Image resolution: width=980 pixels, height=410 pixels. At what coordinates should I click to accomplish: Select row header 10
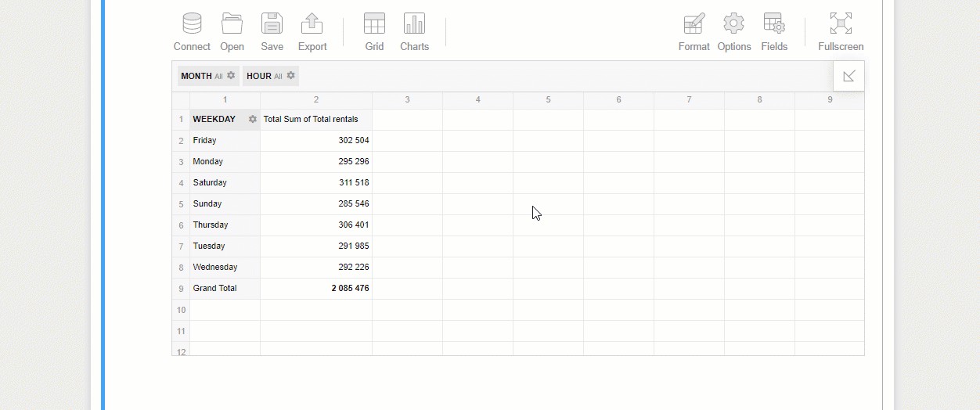pos(181,310)
